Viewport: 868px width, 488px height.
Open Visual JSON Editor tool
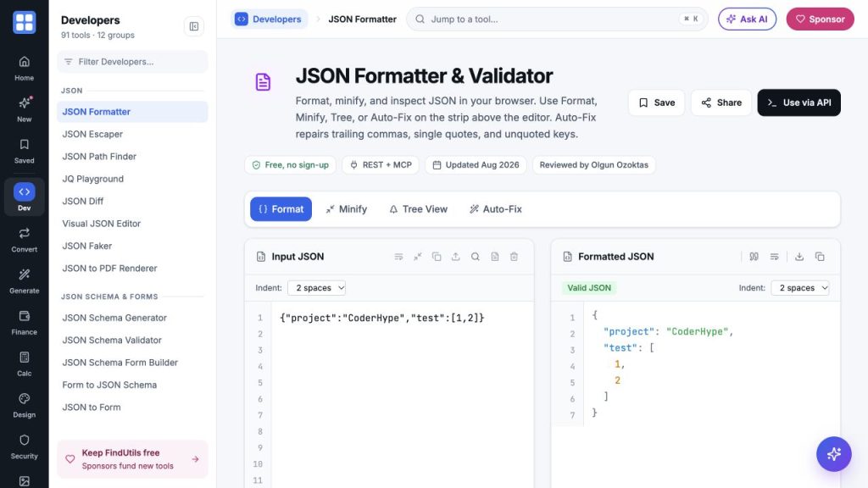coord(132,224)
